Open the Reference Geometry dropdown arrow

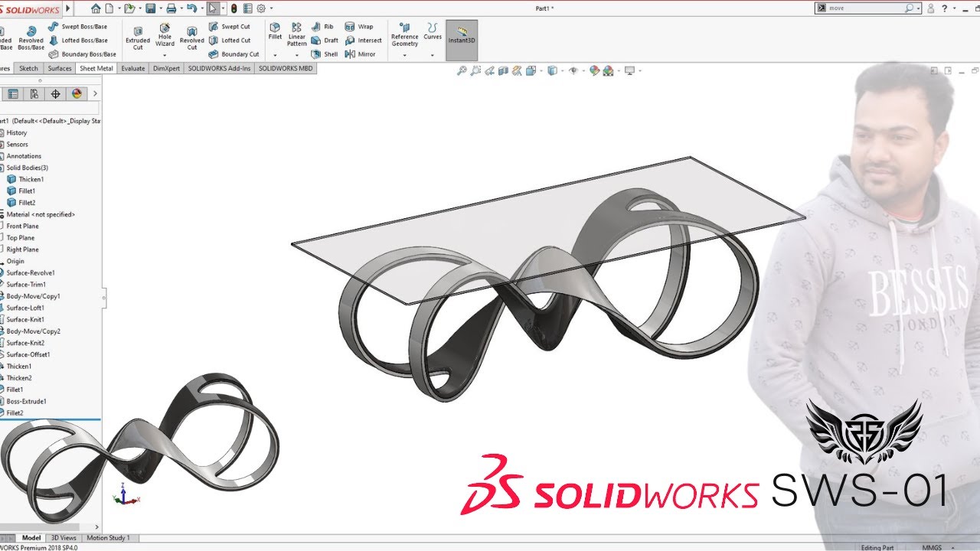tap(404, 55)
